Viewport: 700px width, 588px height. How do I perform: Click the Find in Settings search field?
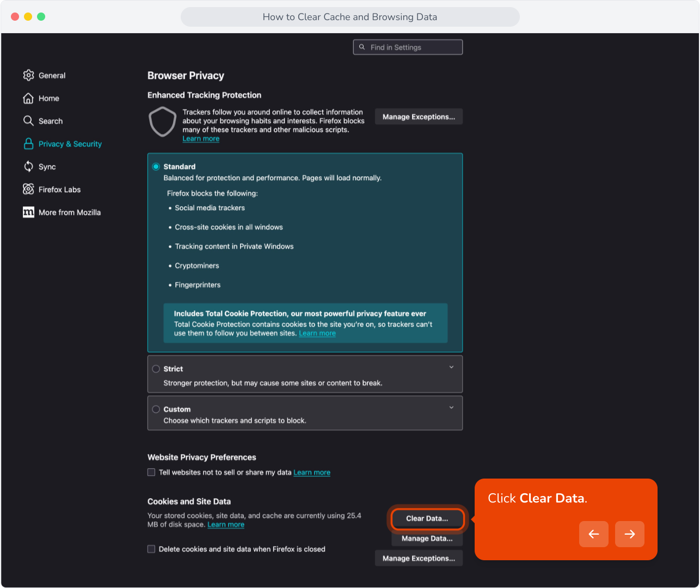click(x=408, y=47)
